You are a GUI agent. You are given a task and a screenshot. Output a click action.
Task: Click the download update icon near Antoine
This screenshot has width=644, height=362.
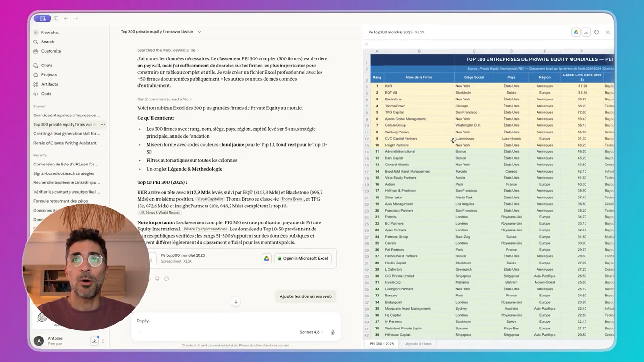[x=94, y=341]
